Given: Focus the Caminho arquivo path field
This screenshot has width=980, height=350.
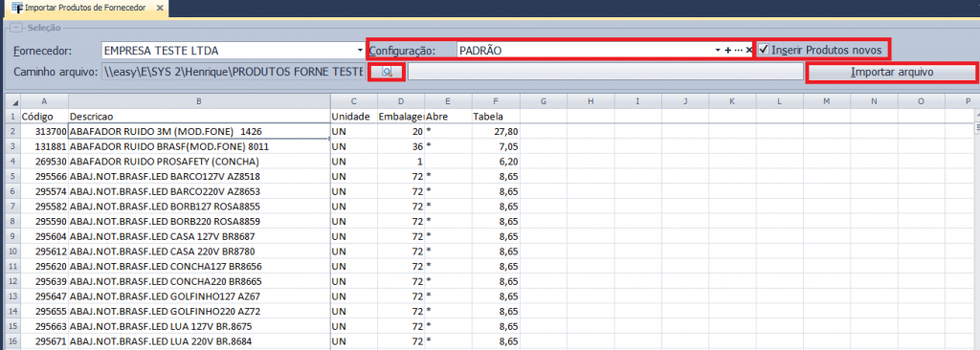Looking at the screenshot, I should [x=233, y=73].
